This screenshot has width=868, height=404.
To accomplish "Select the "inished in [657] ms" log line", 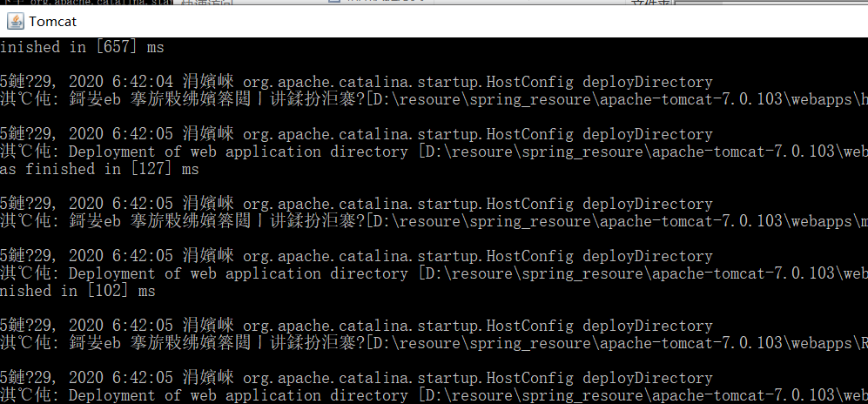I will [82, 48].
